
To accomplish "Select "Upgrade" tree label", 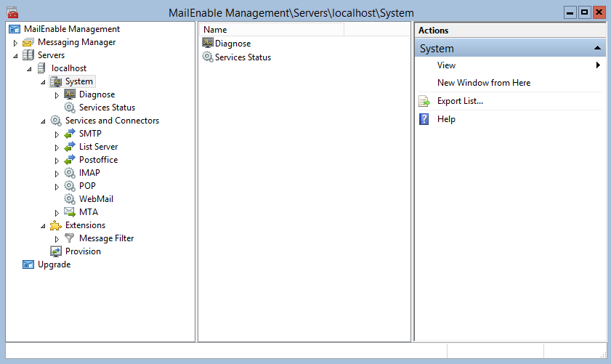I will pos(54,264).
